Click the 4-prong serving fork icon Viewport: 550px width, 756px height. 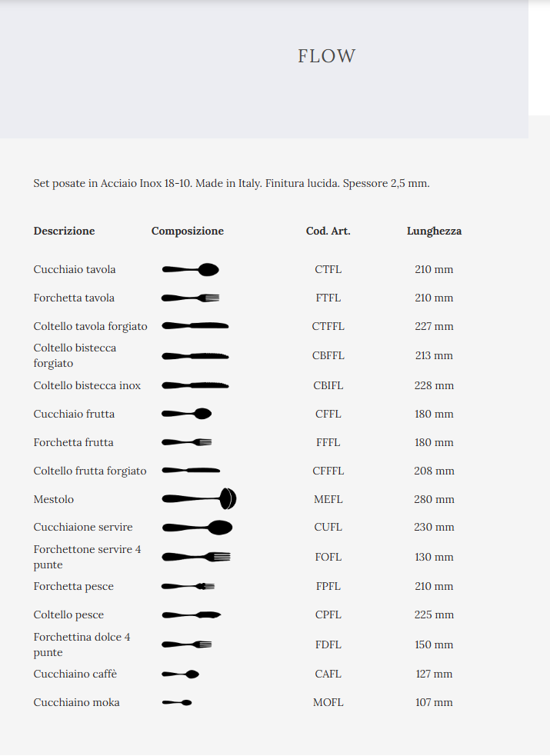click(195, 557)
